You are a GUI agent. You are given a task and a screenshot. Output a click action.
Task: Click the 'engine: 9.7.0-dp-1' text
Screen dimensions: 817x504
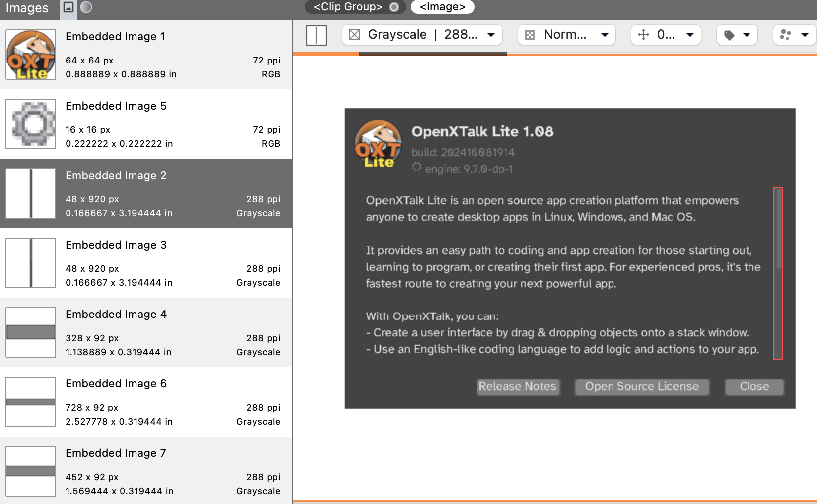469,169
